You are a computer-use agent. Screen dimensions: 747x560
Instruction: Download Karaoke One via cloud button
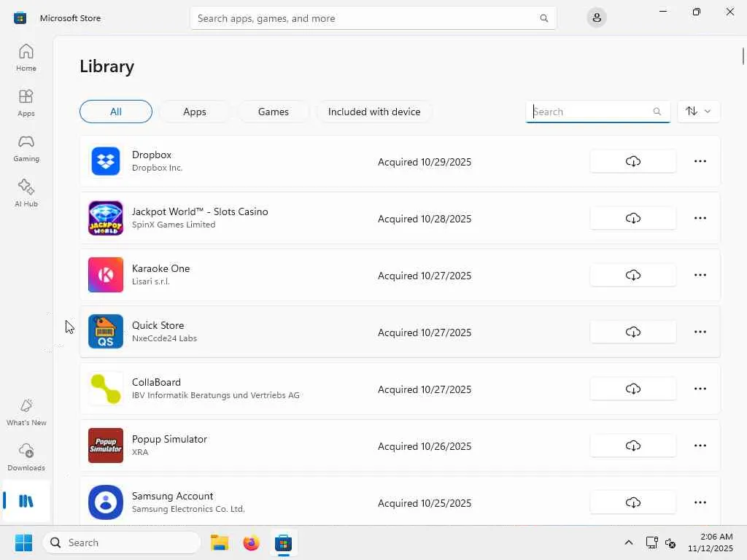[632, 275]
